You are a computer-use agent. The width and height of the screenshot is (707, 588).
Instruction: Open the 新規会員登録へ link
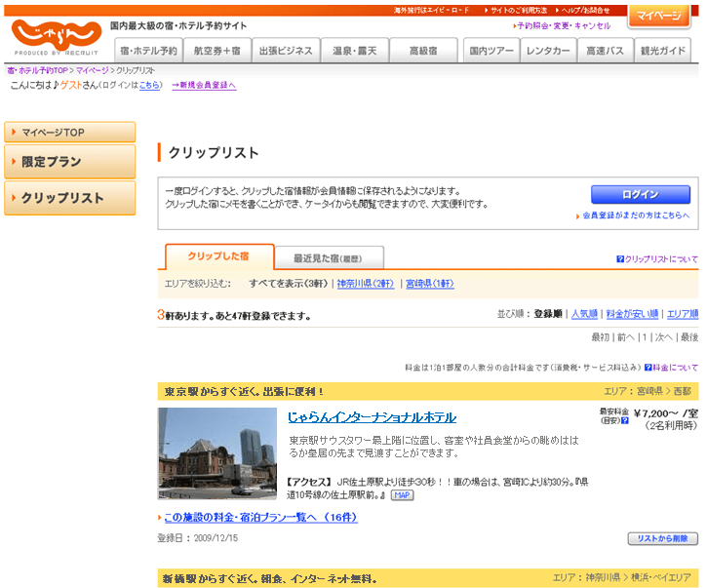point(204,85)
